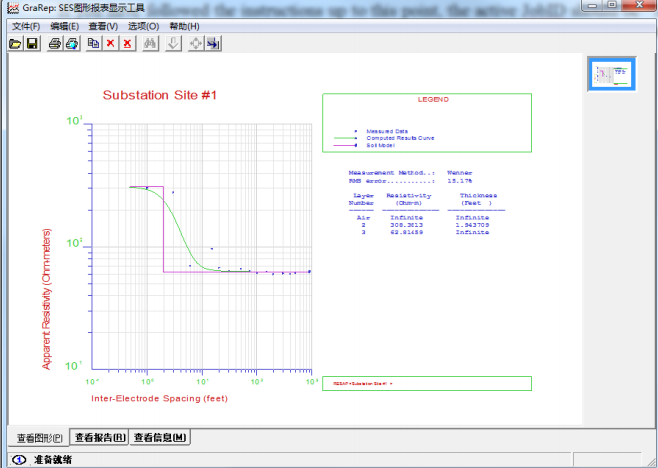Click the copy pages toolbar icon
Image resolution: width=658 pixels, height=468 pixels.
click(94, 44)
